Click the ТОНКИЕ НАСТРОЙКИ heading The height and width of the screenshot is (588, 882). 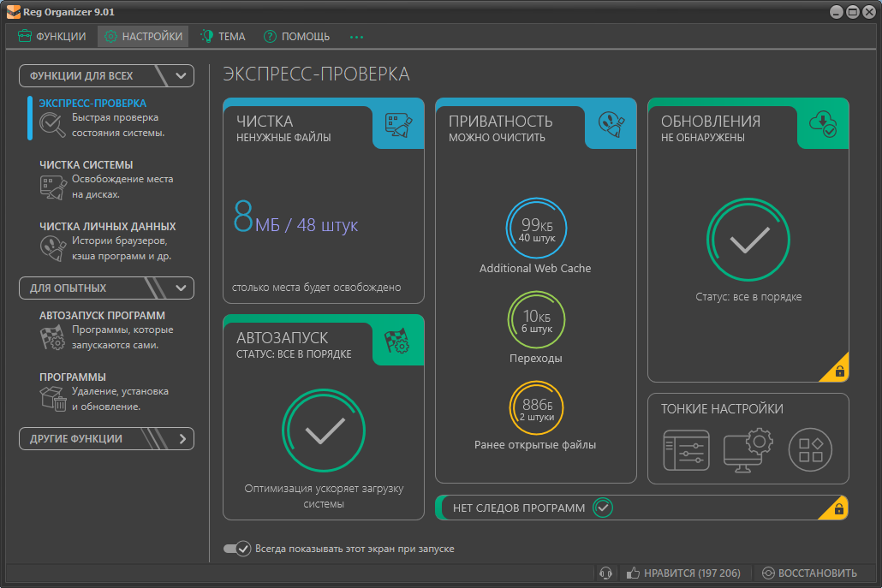[722, 408]
